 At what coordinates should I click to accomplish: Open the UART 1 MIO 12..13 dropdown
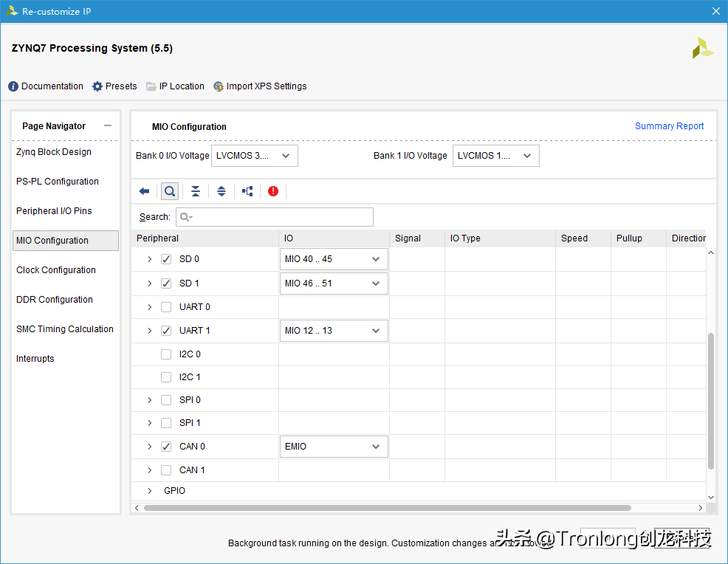point(334,331)
